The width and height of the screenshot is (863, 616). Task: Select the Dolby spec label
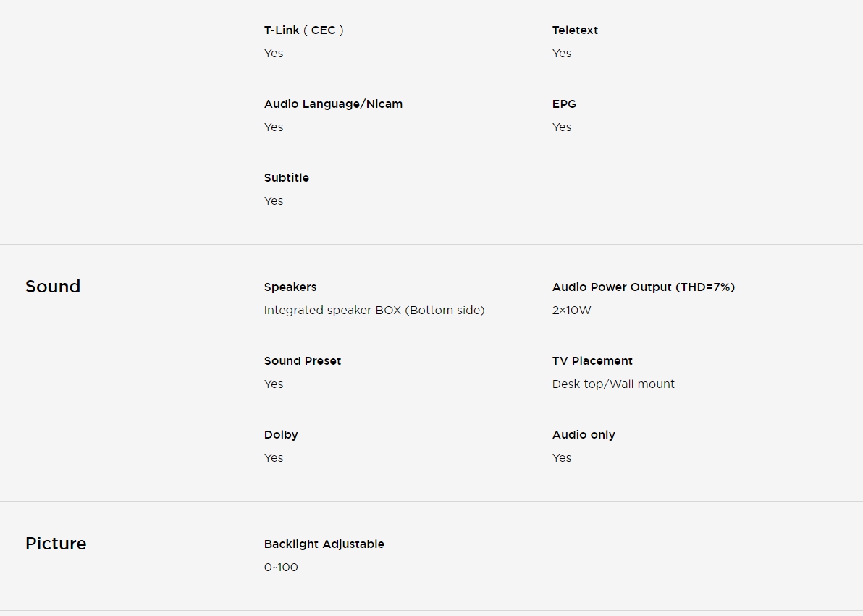pyautogui.click(x=281, y=435)
